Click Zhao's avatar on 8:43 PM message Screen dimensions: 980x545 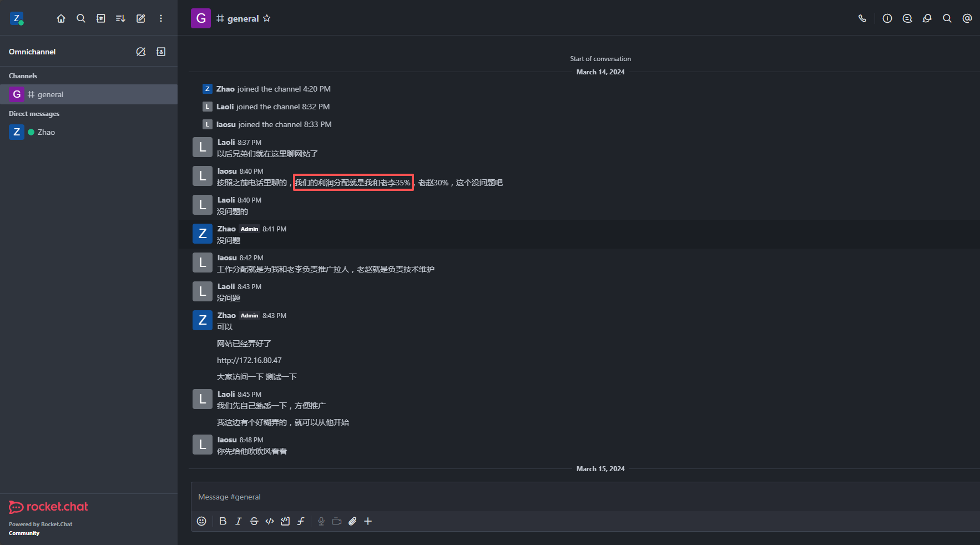tap(203, 320)
